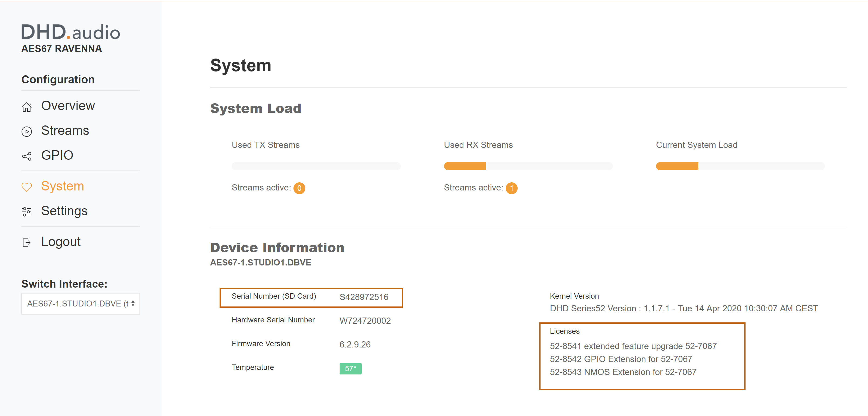This screenshot has height=416, width=868.
Task: Click the GPIO share-nodes icon
Action: point(27,156)
